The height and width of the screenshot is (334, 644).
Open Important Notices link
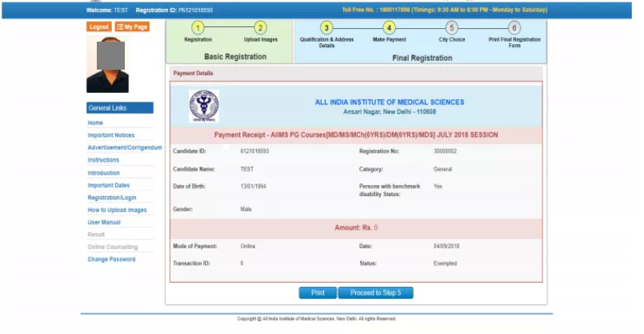click(111, 135)
